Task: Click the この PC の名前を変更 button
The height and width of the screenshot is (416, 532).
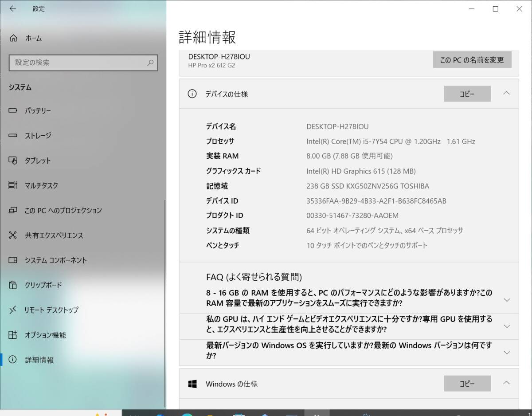Action: click(472, 59)
